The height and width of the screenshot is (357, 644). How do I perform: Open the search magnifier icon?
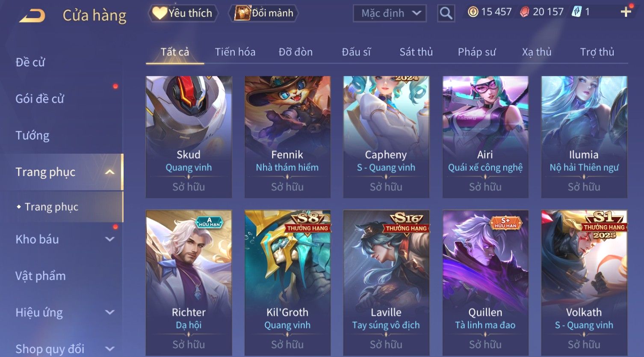click(446, 13)
